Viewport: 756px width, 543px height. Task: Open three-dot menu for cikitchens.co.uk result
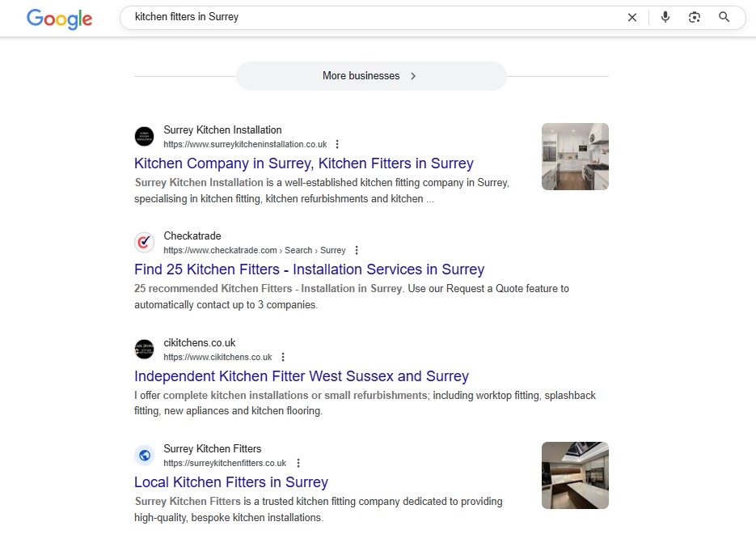click(282, 357)
